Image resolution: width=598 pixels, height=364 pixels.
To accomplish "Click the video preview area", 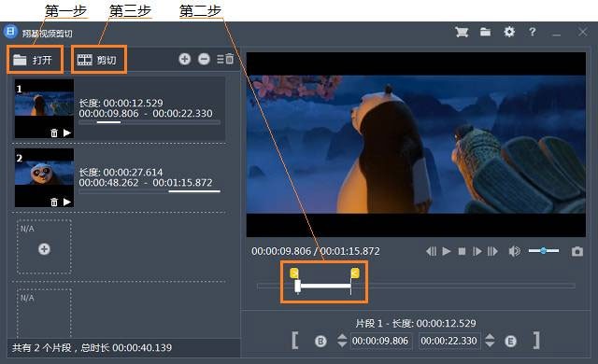I will 416,145.
